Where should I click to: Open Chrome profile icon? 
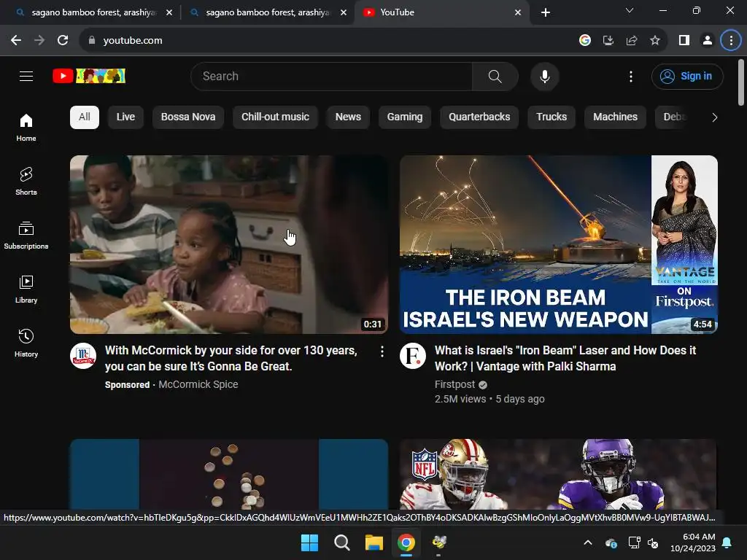[x=708, y=41]
